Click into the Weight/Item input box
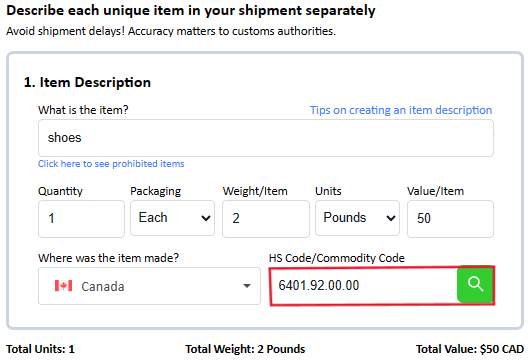 tap(266, 219)
